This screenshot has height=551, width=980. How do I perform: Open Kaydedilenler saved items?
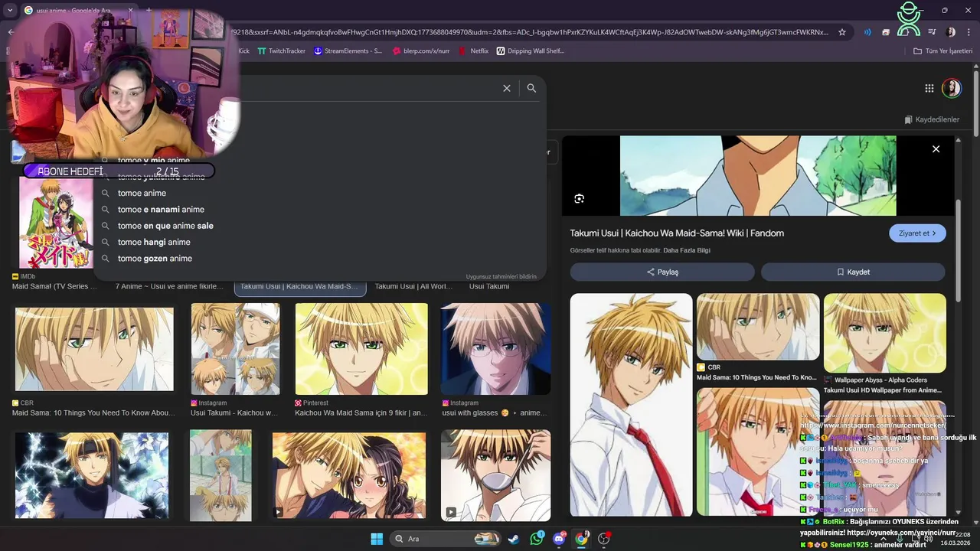pos(932,119)
